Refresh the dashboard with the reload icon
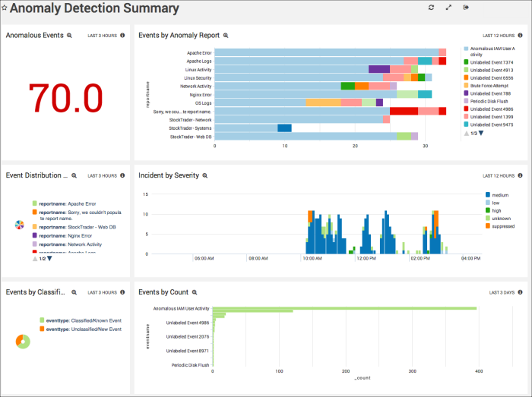The image size is (532, 397). tap(431, 8)
